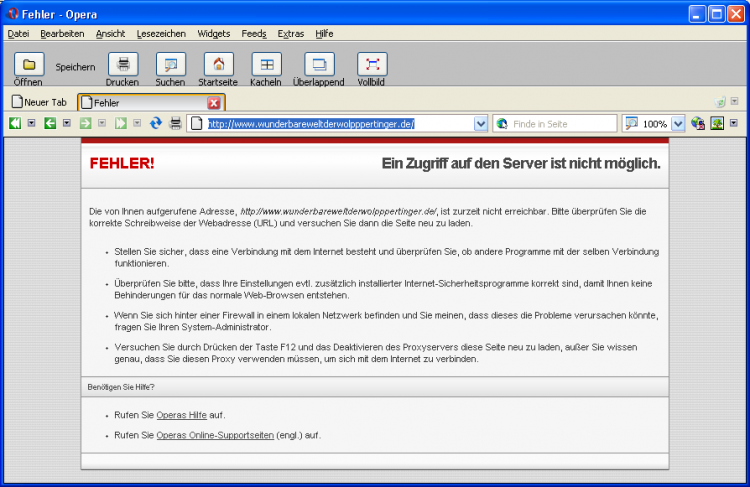This screenshot has width=750, height=487.
Task: Toggle image display icon near zoom
Action: (717, 123)
